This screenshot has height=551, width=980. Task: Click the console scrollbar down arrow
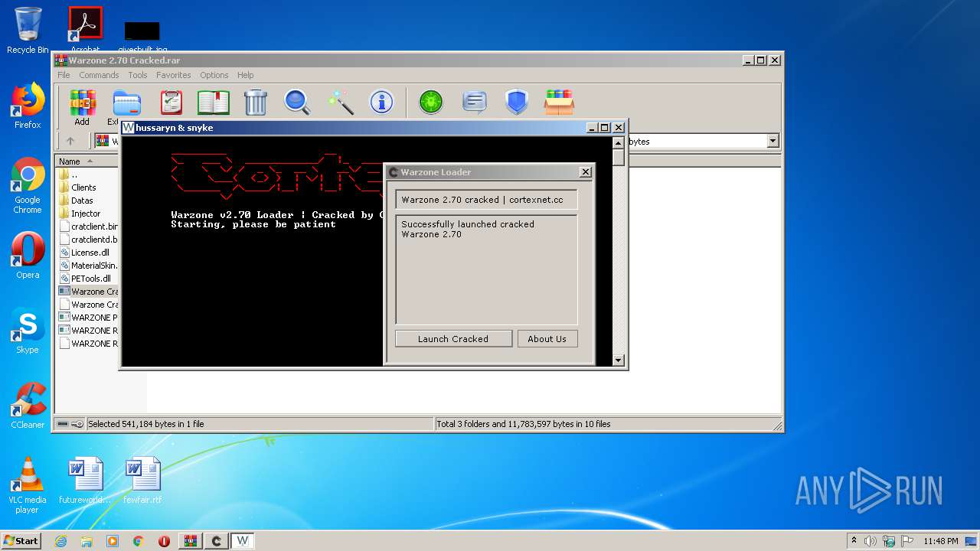[x=619, y=360]
